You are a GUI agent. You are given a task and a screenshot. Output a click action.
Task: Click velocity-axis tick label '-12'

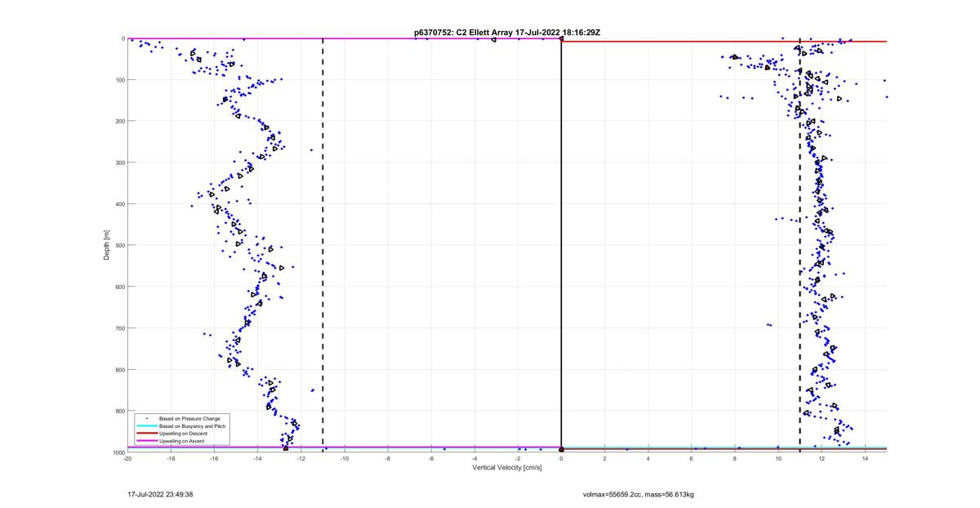[301, 459]
